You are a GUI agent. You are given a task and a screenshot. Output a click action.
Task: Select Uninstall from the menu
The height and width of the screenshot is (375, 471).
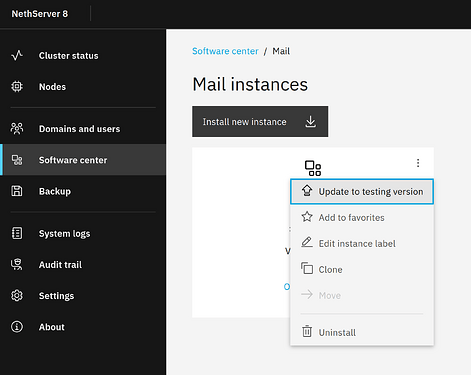tap(362, 332)
